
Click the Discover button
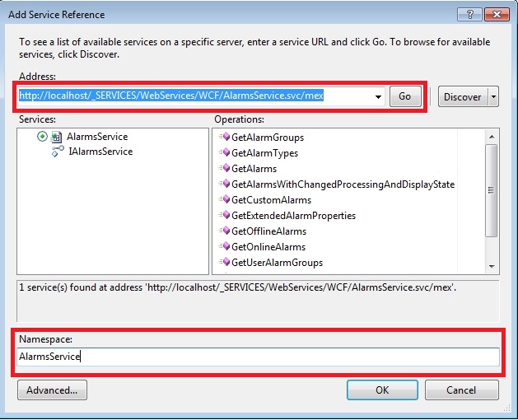pos(462,97)
